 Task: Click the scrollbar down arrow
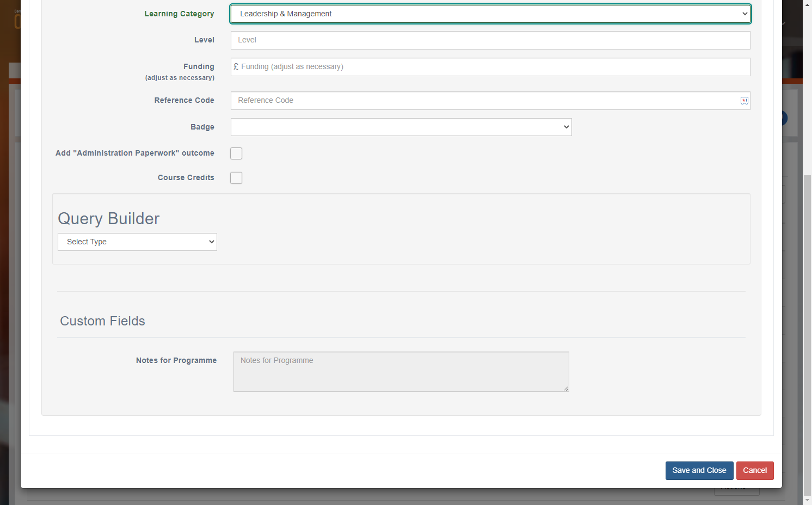pyautogui.click(x=808, y=500)
